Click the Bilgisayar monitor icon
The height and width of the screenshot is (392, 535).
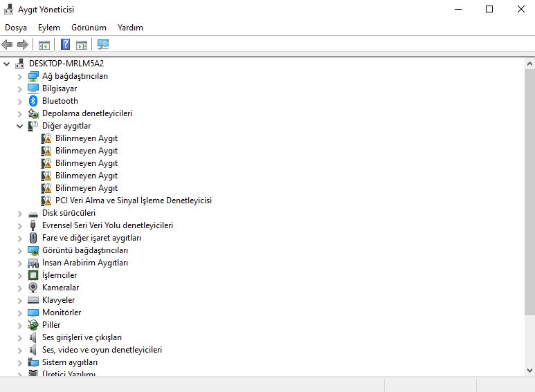click(x=33, y=88)
